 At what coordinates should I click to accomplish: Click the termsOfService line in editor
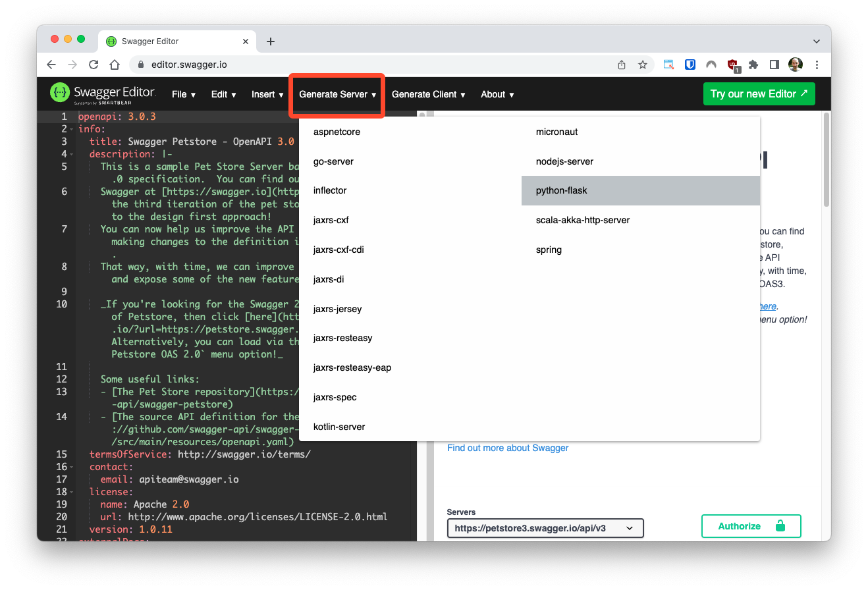point(200,454)
